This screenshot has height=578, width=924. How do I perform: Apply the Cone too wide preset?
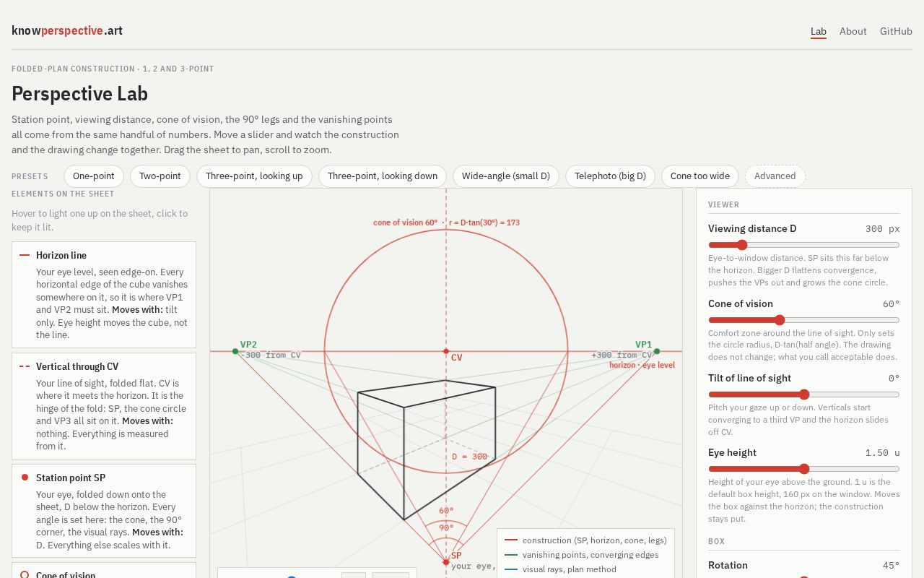(700, 176)
